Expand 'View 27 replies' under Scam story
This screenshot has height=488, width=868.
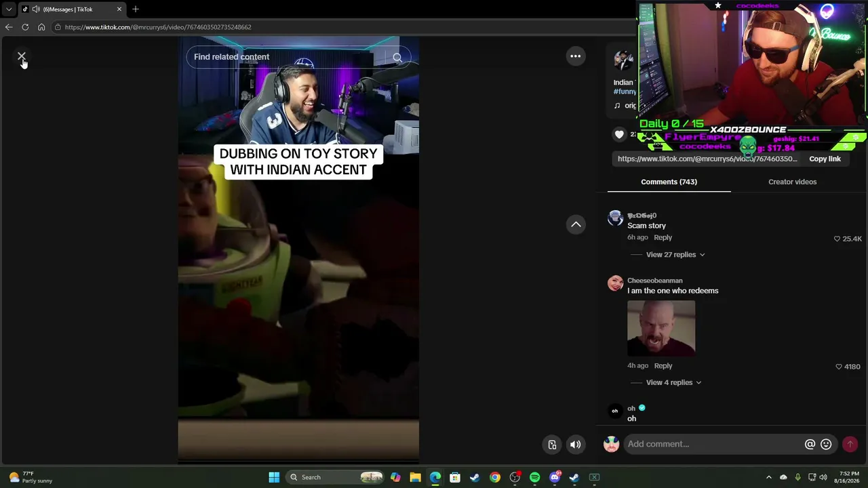[675, 255]
